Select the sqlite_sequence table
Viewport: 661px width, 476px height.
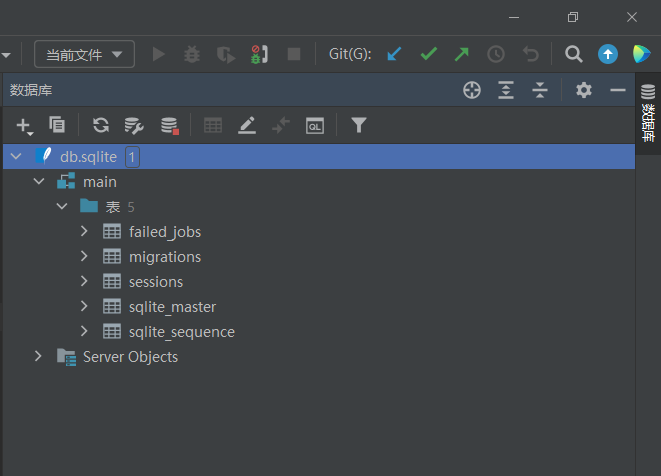pos(181,332)
